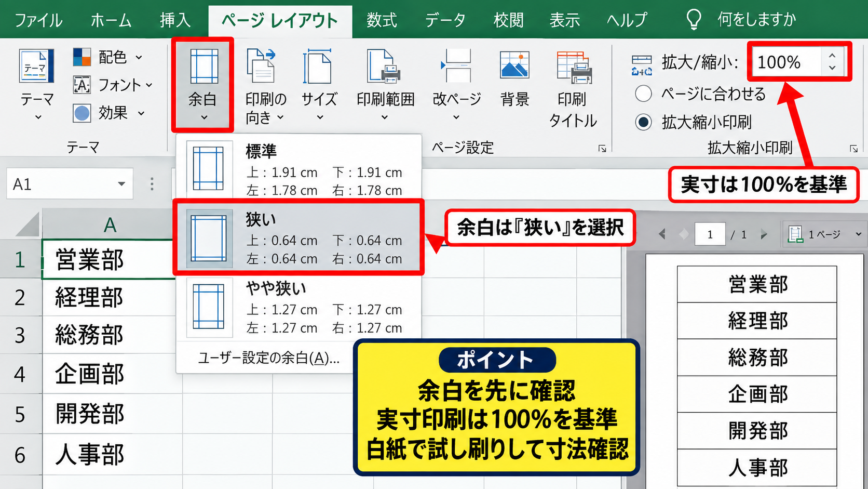The width and height of the screenshot is (868, 489).
Task: Choose the やや狭い margin preset
Action: tap(299, 307)
